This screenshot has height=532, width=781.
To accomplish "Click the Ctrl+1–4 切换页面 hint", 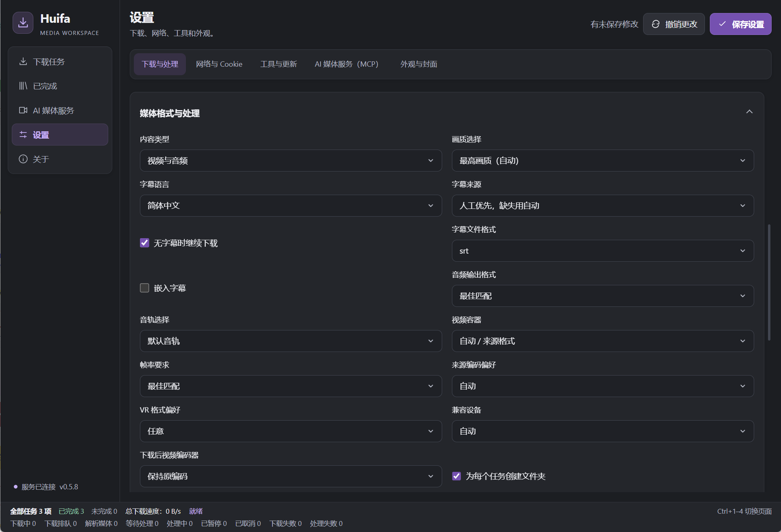I will (744, 511).
